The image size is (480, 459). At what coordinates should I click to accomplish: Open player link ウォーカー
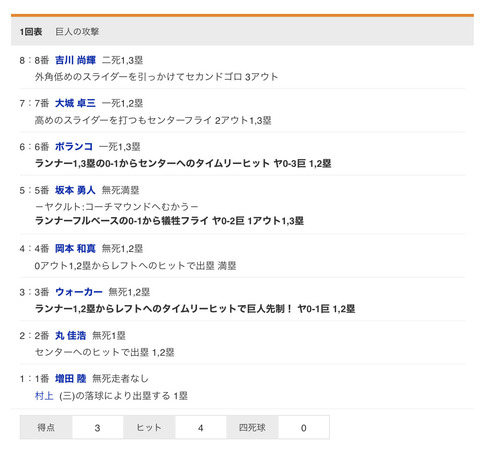click(79, 292)
